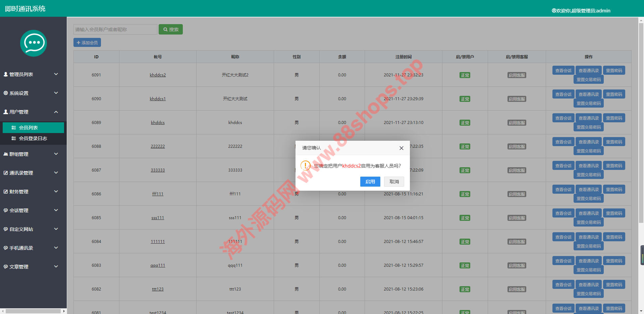Click the 会员登录日志 list icon
This screenshot has width=644, height=314.
(14, 138)
